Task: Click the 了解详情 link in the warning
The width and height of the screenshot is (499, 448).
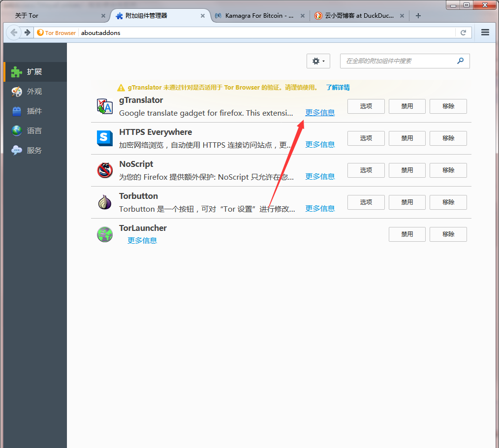Action: tap(338, 88)
